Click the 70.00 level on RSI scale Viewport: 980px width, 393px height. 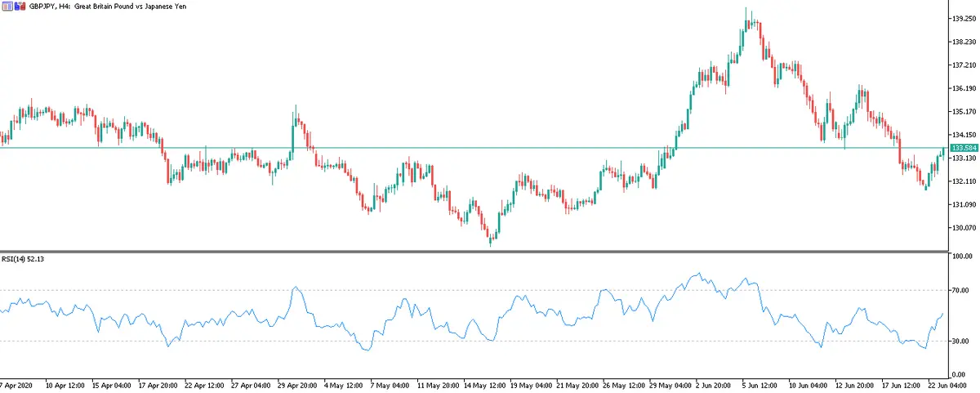[x=960, y=290]
